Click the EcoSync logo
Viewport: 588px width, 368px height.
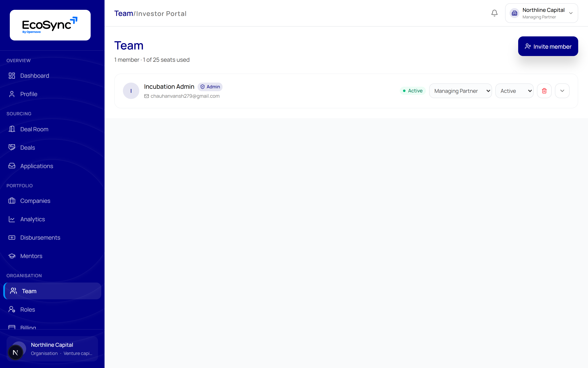pyautogui.click(x=50, y=25)
